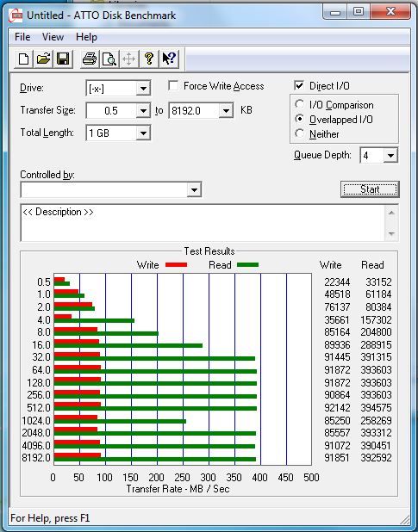Maximize the ATTO Disk Benchmark window

pyautogui.click(x=358, y=13)
